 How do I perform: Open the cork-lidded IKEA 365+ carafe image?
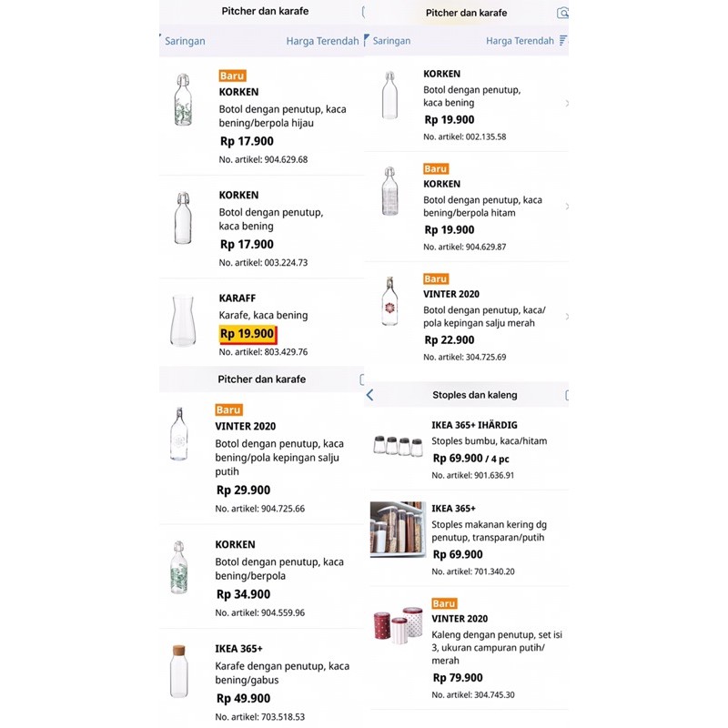(x=178, y=672)
